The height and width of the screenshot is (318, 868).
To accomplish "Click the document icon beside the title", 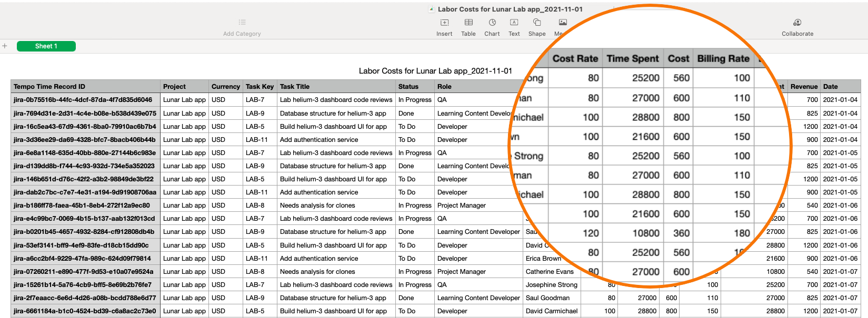I will [x=432, y=9].
